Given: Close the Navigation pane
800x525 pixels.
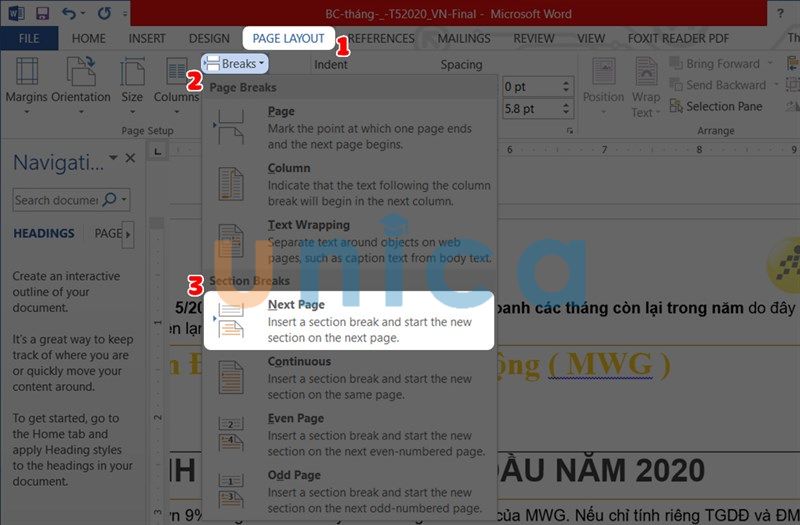Looking at the screenshot, I should 129,158.
